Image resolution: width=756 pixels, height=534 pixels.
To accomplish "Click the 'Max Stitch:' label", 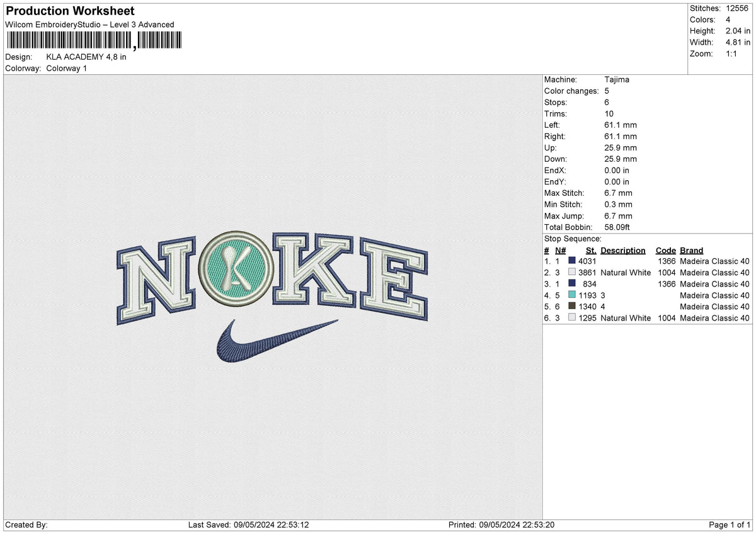I will [564, 193].
